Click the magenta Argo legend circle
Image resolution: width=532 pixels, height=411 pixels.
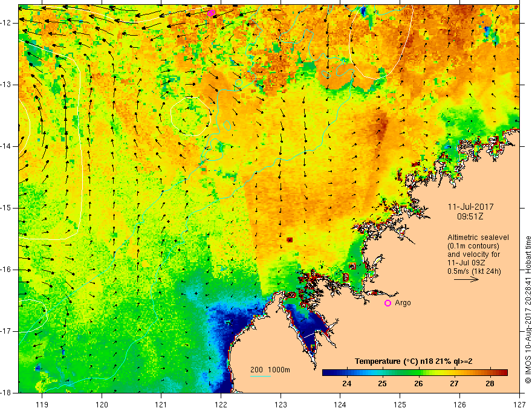coord(388,303)
